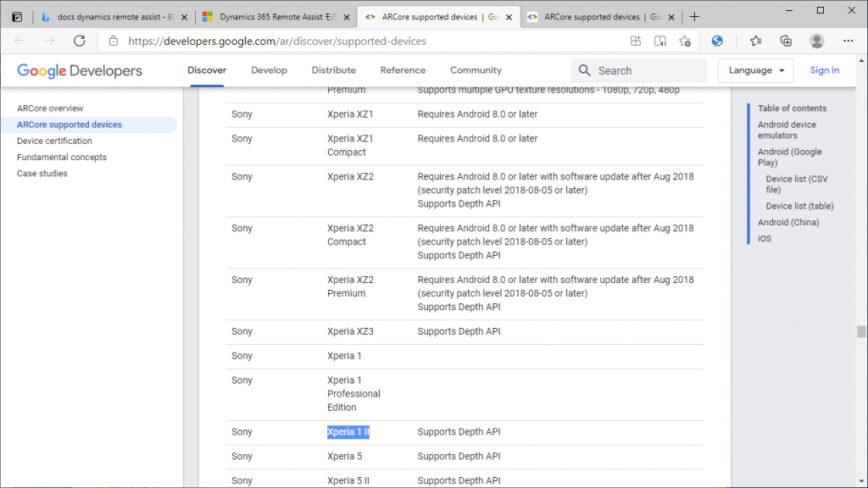Jump to Device list (CSV file)

(797, 184)
